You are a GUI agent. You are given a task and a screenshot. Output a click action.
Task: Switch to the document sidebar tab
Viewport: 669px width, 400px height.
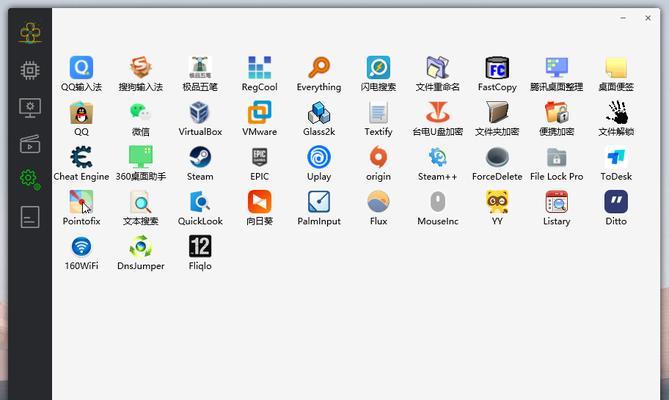pos(30,217)
